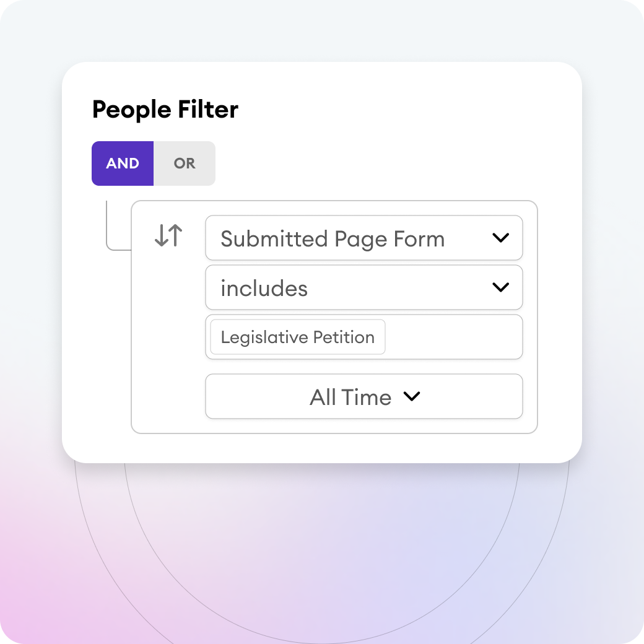644x644 pixels.
Task: Click the empty space in the form tag input
Action: pyautogui.click(x=453, y=337)
